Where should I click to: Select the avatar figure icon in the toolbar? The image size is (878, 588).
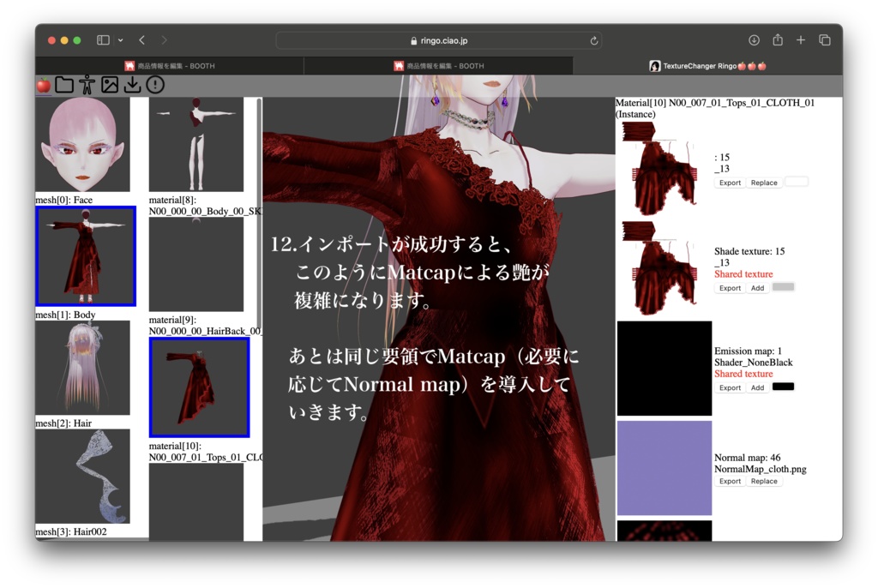(x=87, y=84)
